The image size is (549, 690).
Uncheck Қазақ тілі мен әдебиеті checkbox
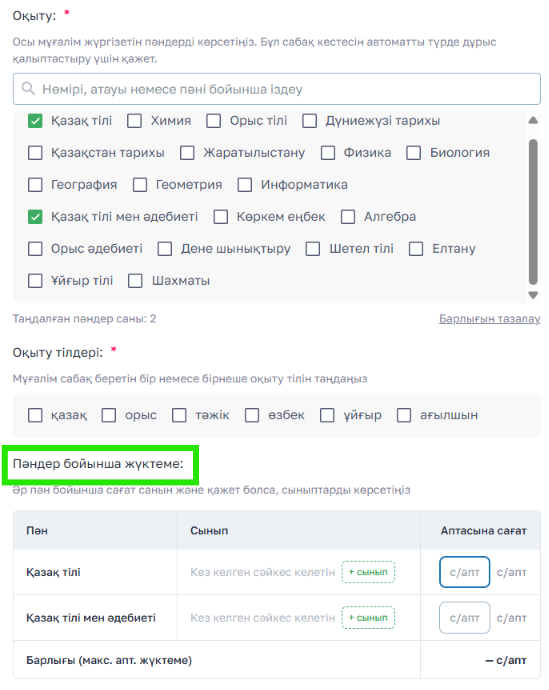point(35,217)
